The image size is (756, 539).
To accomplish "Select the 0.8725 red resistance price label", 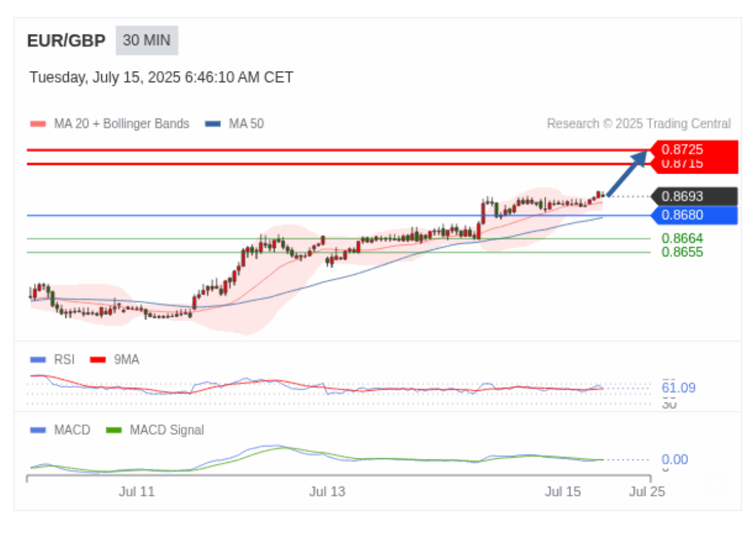I will point(694,149).
